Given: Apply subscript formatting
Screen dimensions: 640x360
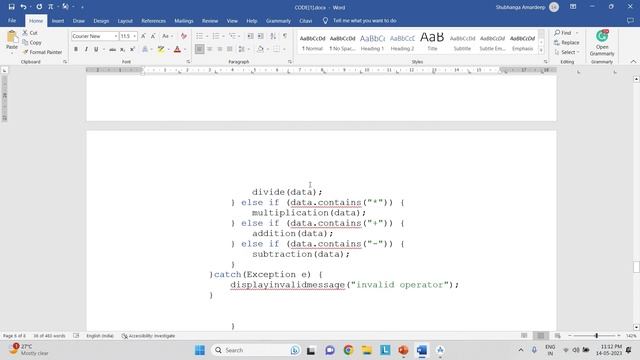Looking at the screenshot, I should click(x=122, y=49).
